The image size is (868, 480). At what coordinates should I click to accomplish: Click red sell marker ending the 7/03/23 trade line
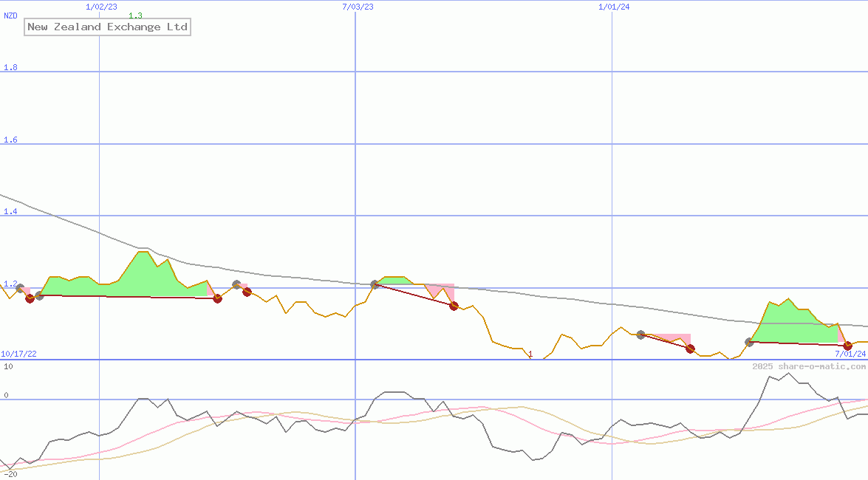pos(454,306)
